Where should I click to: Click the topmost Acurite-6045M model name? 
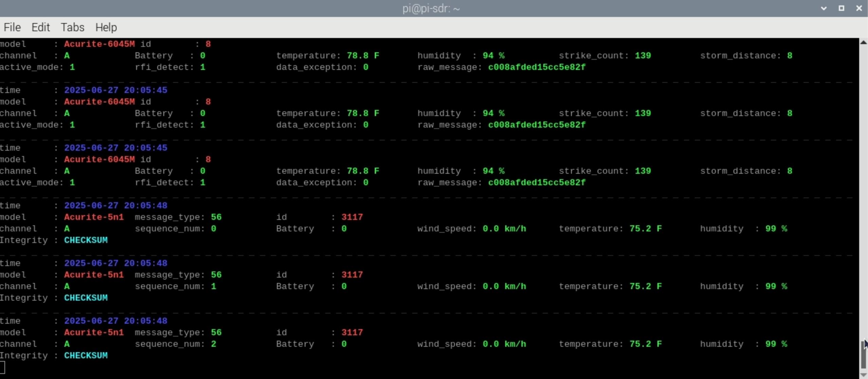(99, 44)
